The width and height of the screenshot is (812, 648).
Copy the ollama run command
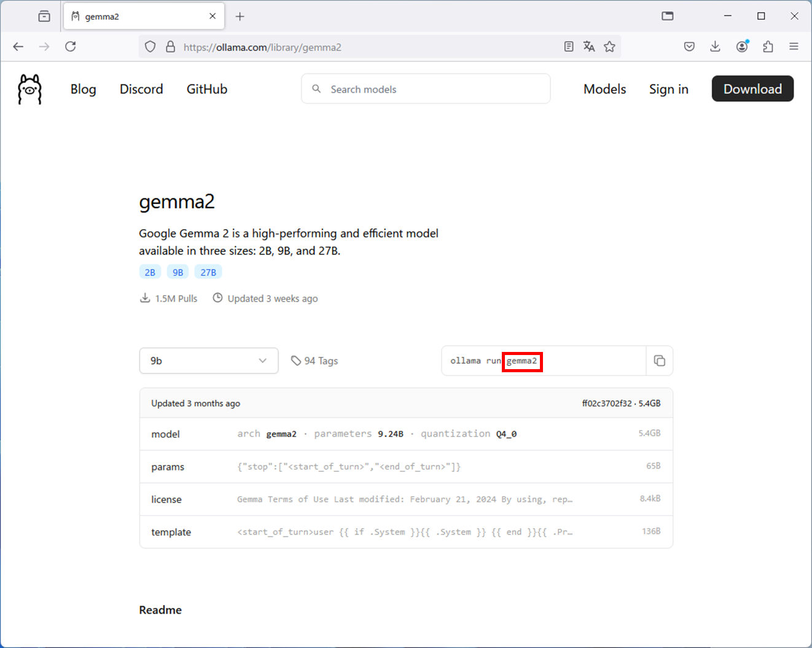(660, 361)
